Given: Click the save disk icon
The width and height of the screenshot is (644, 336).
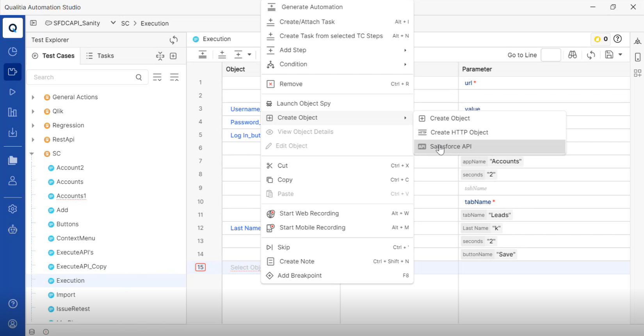Looking at the screenshot, I should tap(609, 55).
